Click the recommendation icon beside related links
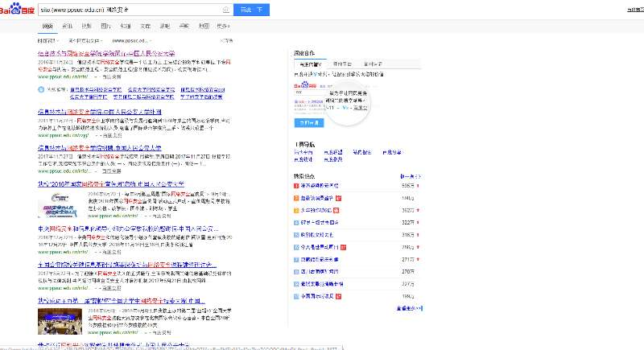644x350 pixels. pyautogui.click(x=41, y=89)
